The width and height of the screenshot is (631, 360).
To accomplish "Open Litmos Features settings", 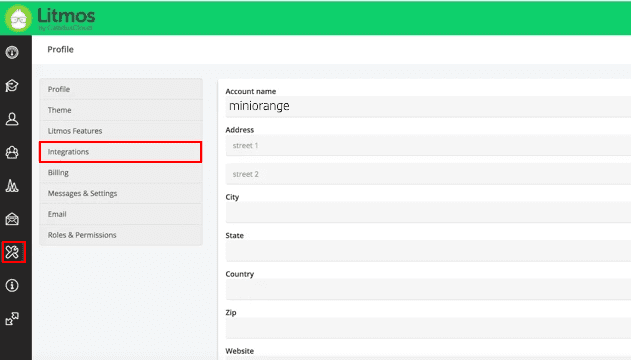I will (121, 131).
